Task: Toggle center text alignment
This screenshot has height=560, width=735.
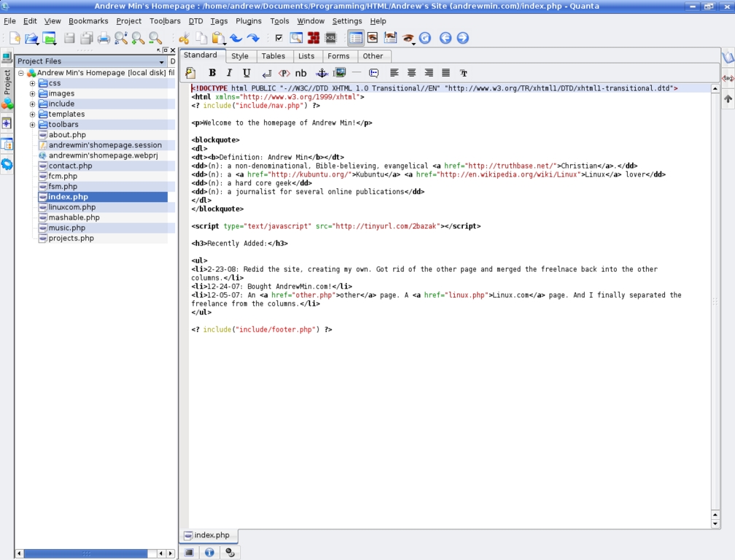Action: pyautogui.click(x=411, y=73)
